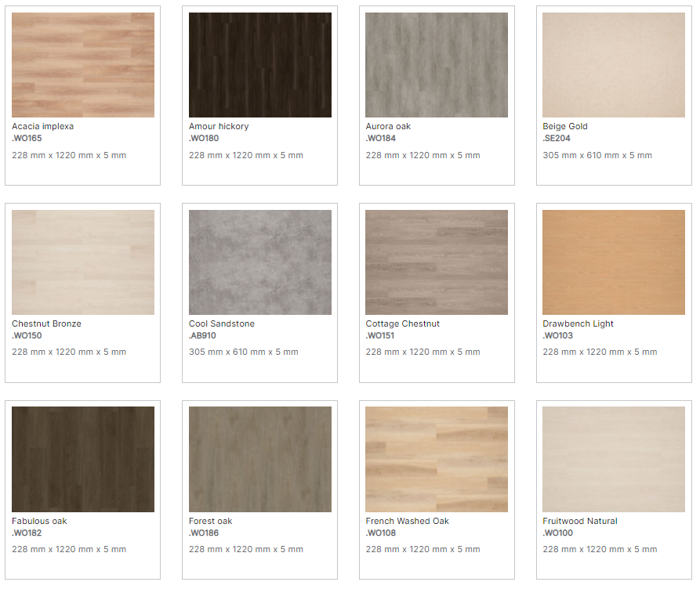Click the code .WO150 under Chestnut Bronze

point(27,335)
